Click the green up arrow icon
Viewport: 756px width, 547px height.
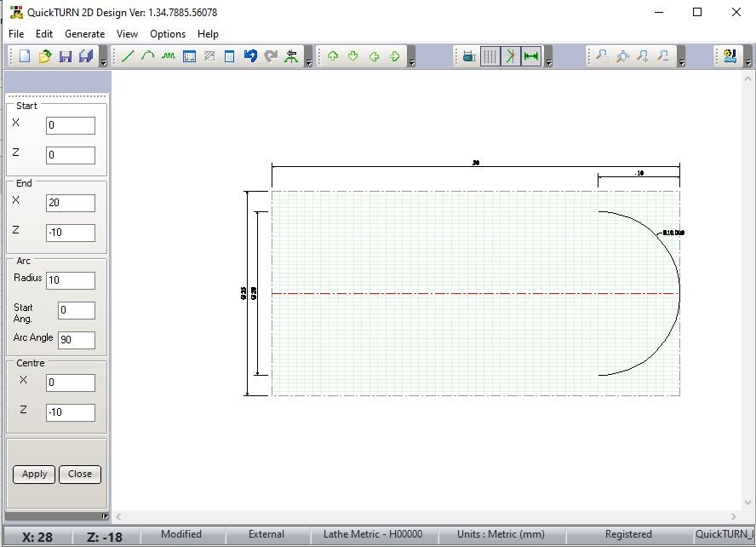click(333, 56)
